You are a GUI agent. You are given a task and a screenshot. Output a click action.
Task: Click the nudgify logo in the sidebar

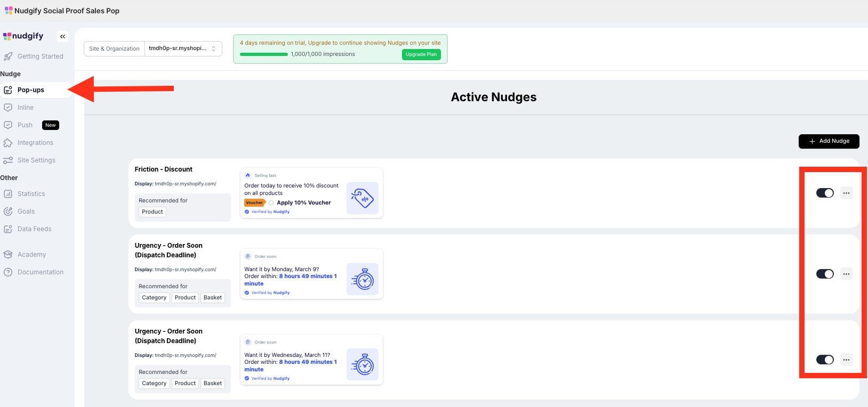point(23,36)
